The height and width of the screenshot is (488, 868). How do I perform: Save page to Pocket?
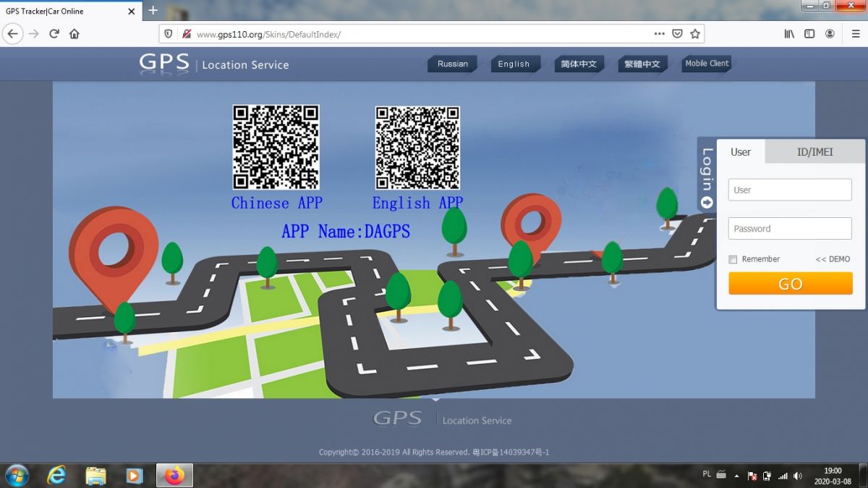(678, 34)
